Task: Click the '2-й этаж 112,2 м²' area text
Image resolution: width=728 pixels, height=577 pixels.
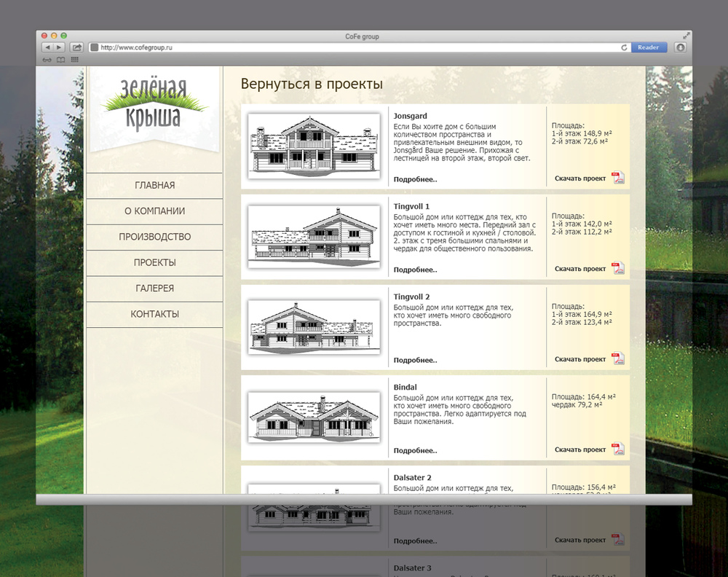Action: click(582, 232)
